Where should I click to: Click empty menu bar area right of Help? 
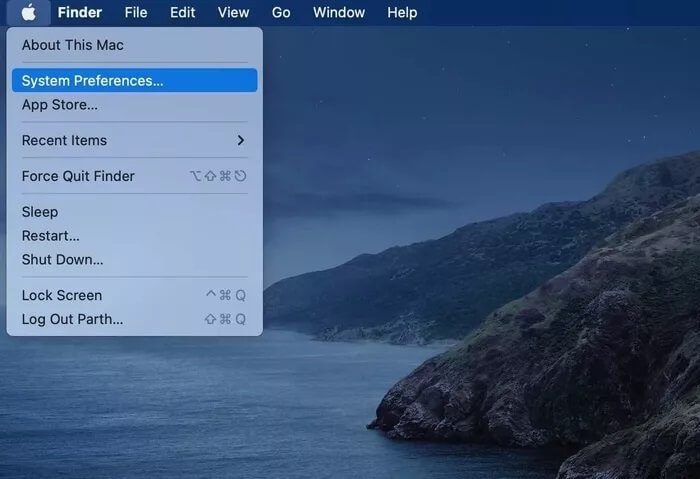[560, 13]
